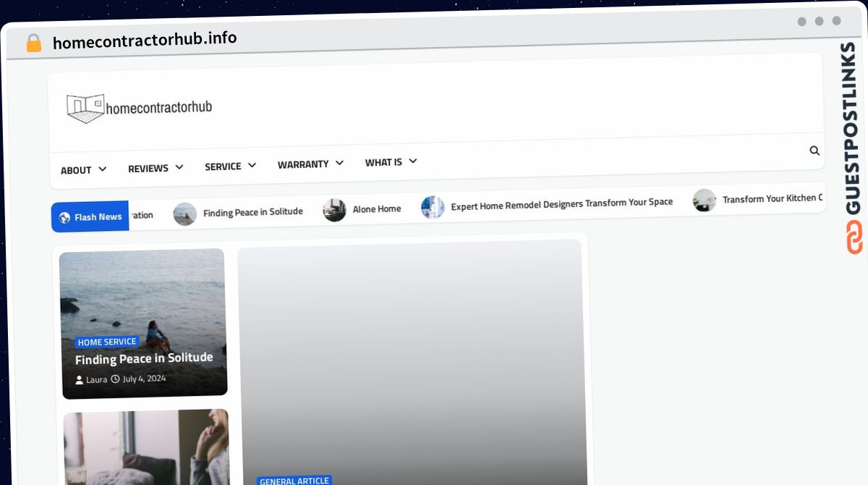
Task: Open the WARRANTY menu item
Action: (303, 164)
